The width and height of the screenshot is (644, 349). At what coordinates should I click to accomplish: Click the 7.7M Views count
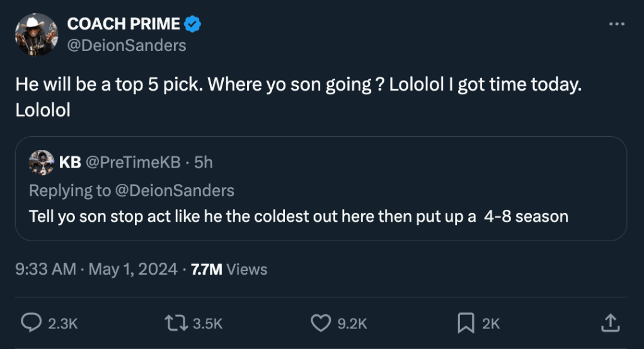pyautogui.click(x=229, y=270)
